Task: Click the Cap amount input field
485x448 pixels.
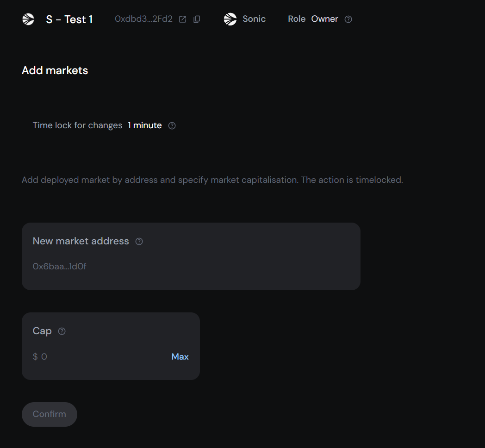Action: tap(93, 356)
